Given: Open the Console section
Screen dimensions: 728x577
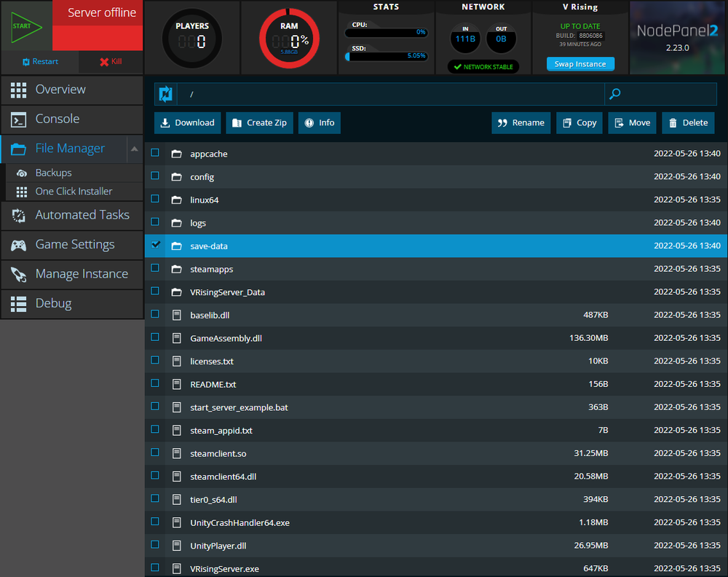Looking at the screenshot, I should click(58, 119).
